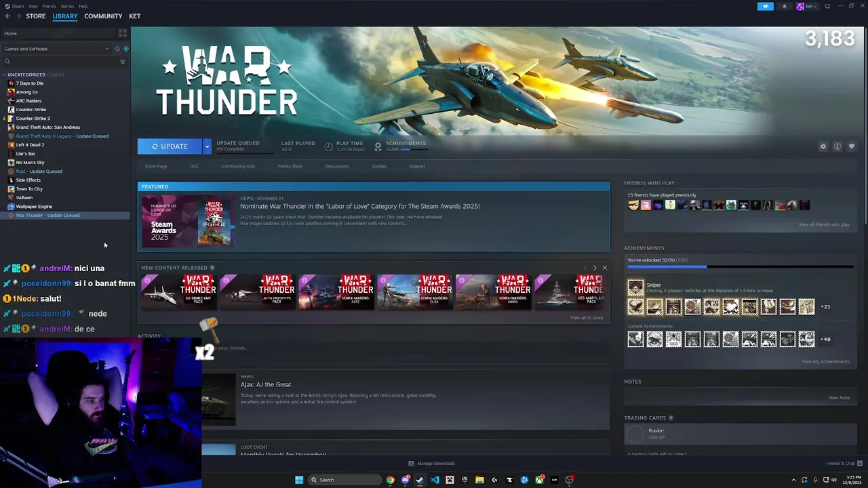This screenshot has width=868, height=488.
Task: Dismiss the New Content Released section
Action: click(605, 268)
